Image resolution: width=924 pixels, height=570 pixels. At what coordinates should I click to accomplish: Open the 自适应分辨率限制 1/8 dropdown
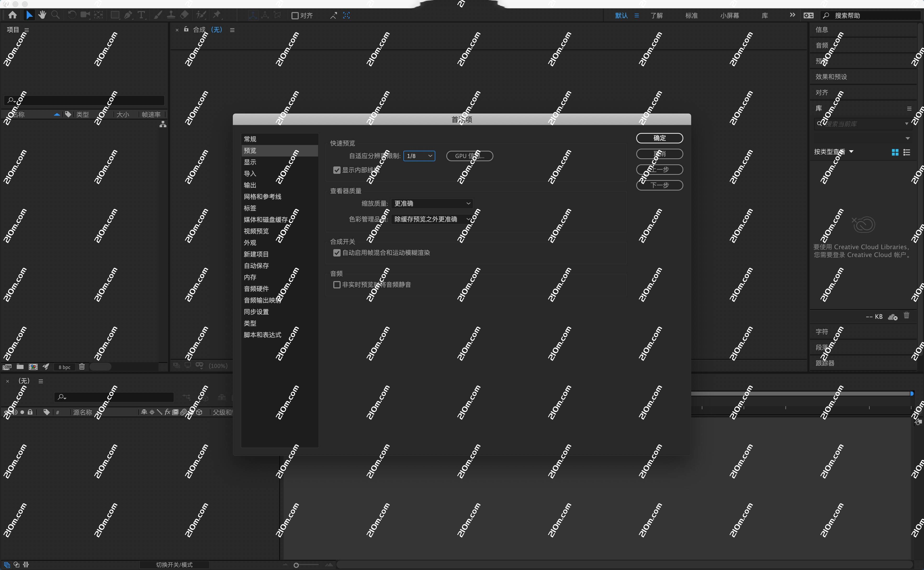(x=419, y=156)
